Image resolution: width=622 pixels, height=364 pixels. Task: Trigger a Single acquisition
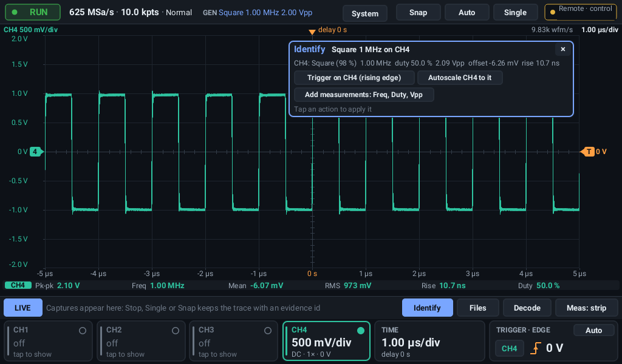click(515, 13)
